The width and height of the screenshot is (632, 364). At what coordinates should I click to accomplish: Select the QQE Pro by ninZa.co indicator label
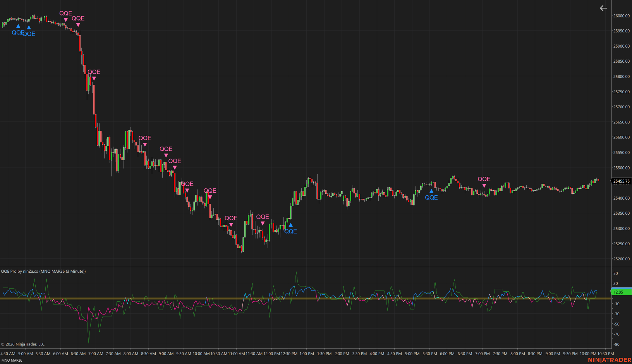point(43,271)
